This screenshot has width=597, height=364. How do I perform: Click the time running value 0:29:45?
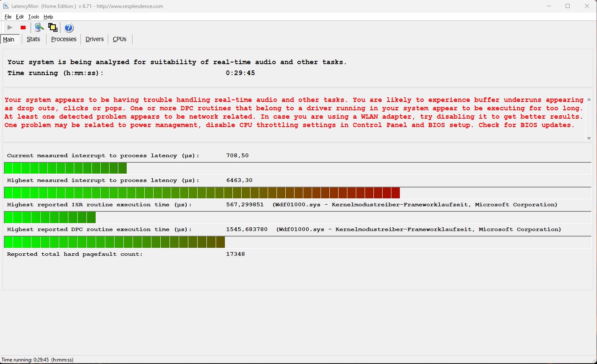[240, 73]
